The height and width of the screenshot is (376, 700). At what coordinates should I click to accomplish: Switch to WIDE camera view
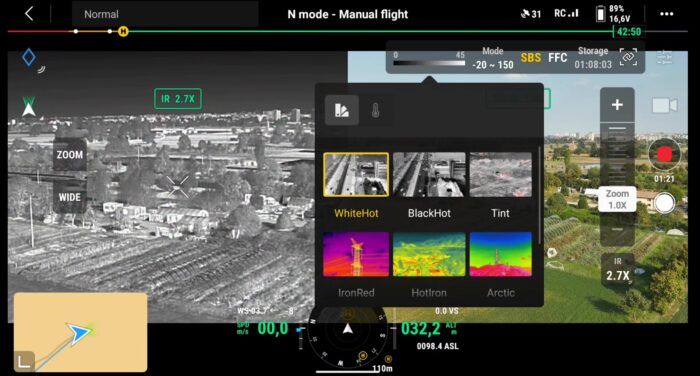pyautogui.click(x=70, y=197)
